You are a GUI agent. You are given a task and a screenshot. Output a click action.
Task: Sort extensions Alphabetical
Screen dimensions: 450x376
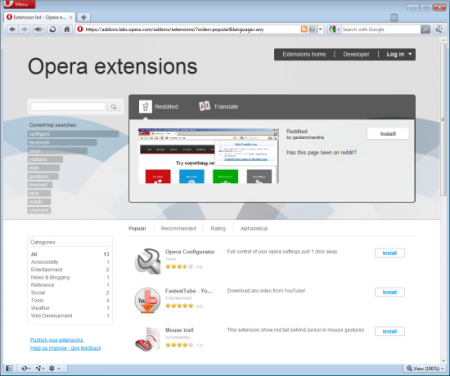click(254, 228)
